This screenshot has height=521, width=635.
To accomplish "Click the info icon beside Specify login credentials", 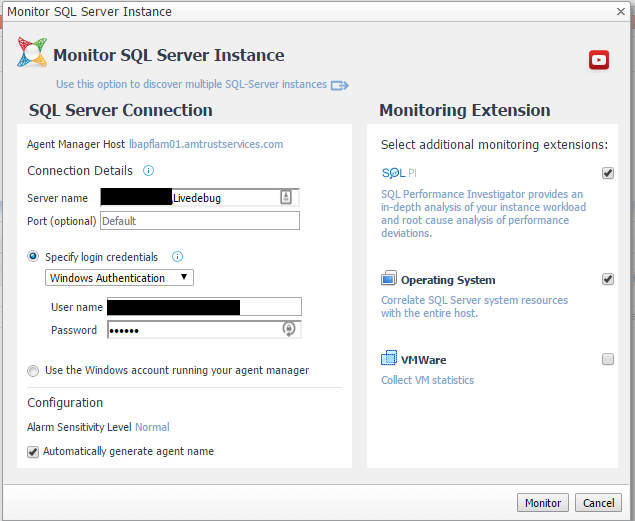I will click(177, 257).
